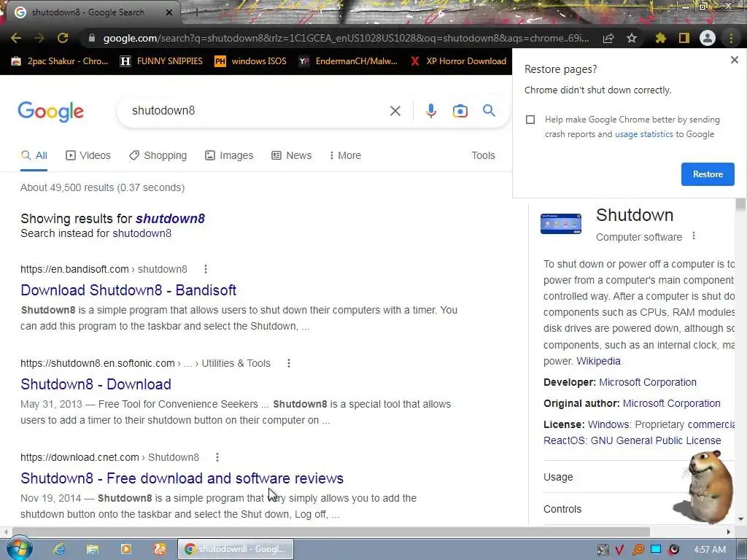Open the XP Horror Download bookmark
Image resolution: width=747 pixels, height=560 pixels.
pos(458,61)
